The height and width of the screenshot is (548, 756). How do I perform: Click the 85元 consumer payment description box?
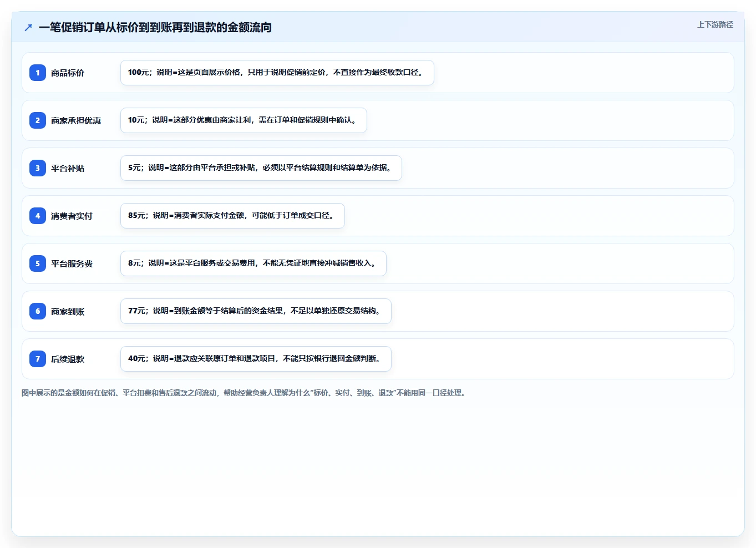click(x=232, y=216)
